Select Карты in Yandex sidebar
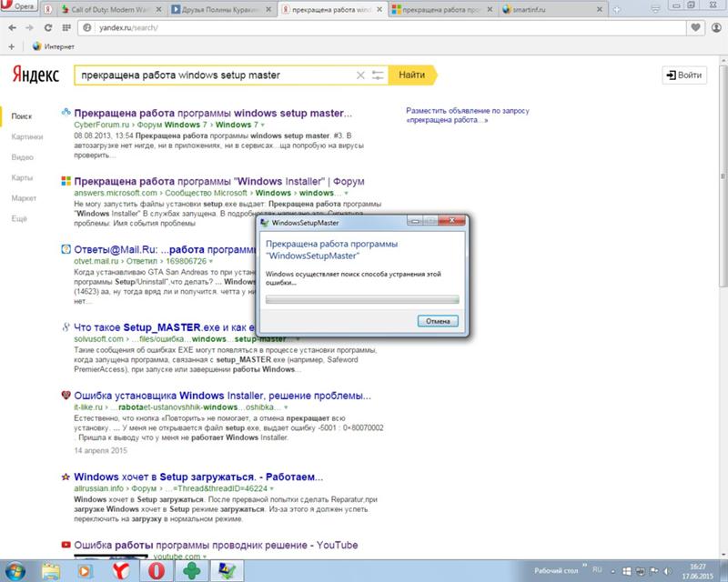The height and width of the screenshot is (582, 728). click(22, 177)
